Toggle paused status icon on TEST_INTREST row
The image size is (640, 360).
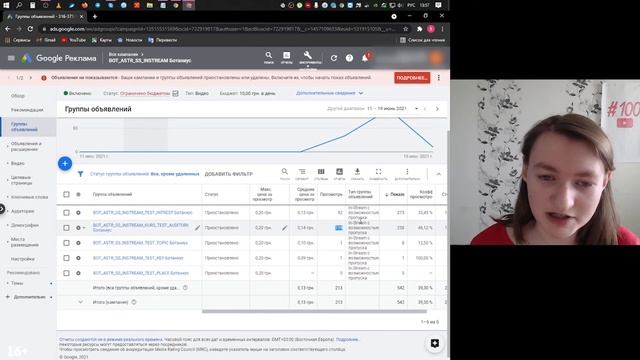(x=78, y=213)
